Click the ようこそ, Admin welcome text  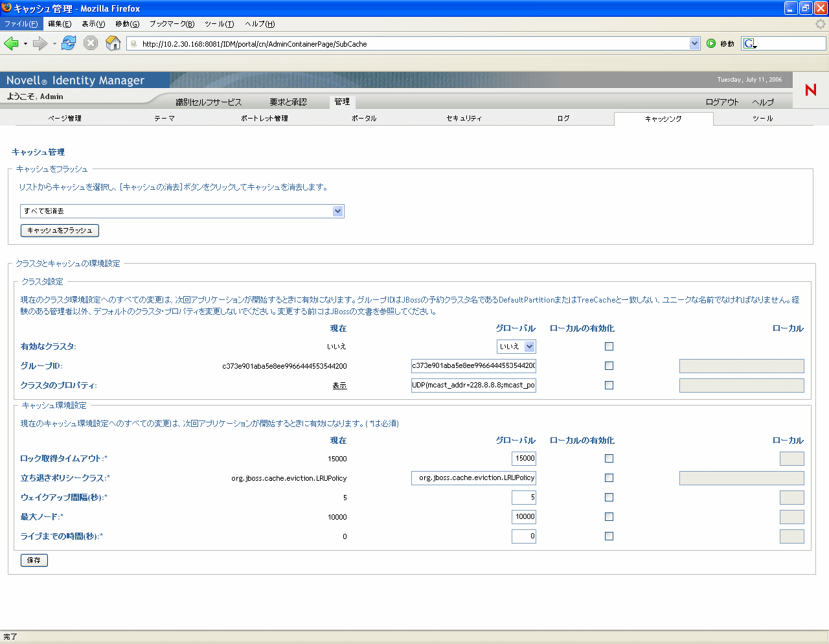[35, 97]
